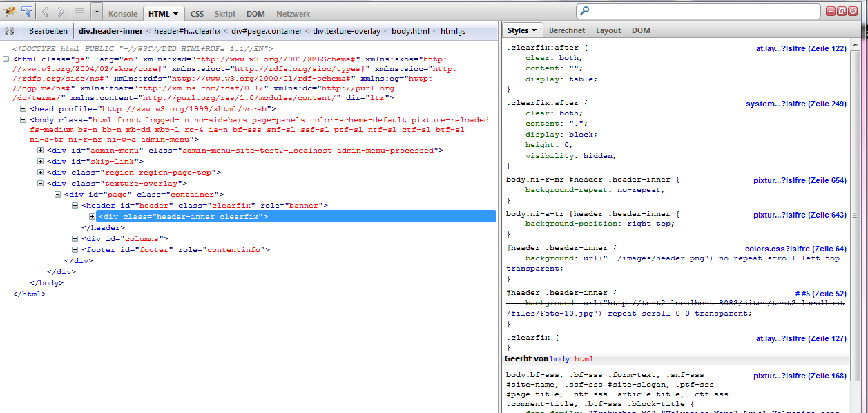Click the closing </header> tag line
This screenshot has width=868, height=413.
pyautogui.click(x=104, y=228)
